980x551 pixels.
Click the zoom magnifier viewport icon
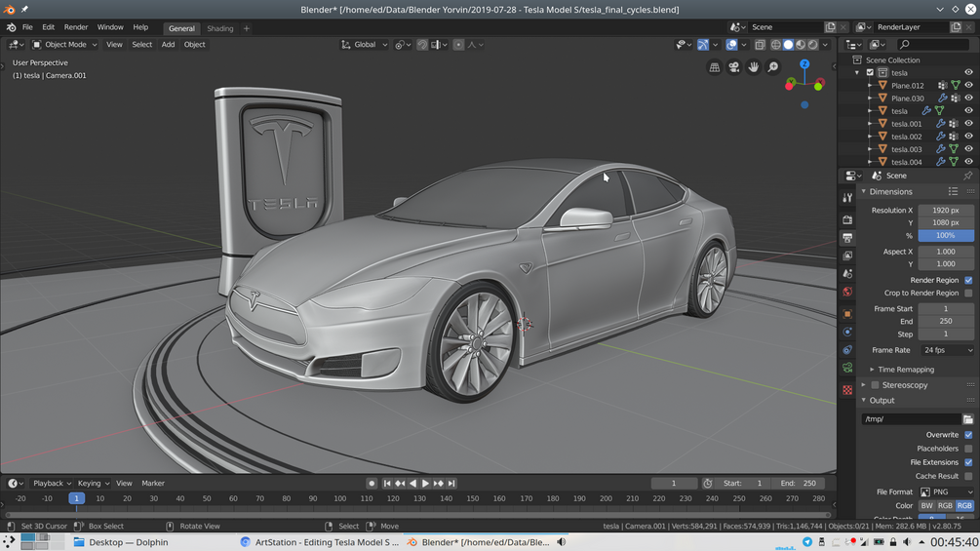tap(773, 67)
